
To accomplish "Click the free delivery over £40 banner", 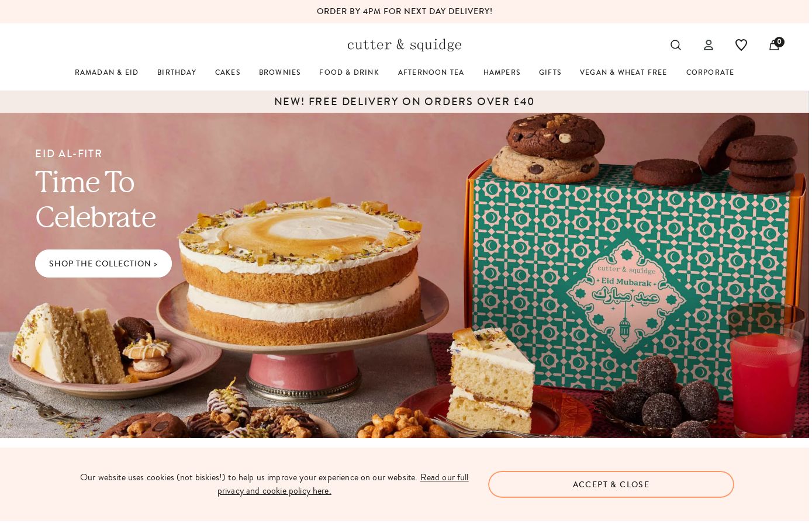I will point(404,102).
